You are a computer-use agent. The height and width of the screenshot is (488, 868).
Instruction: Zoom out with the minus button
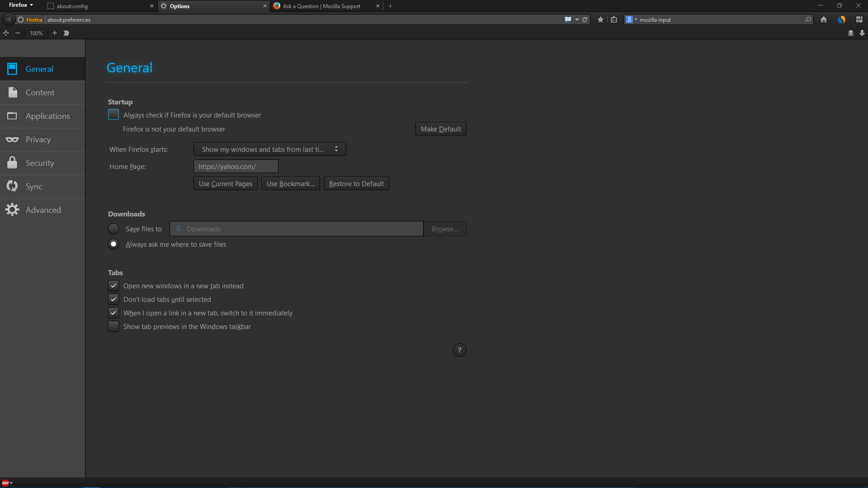click(18, 33)
